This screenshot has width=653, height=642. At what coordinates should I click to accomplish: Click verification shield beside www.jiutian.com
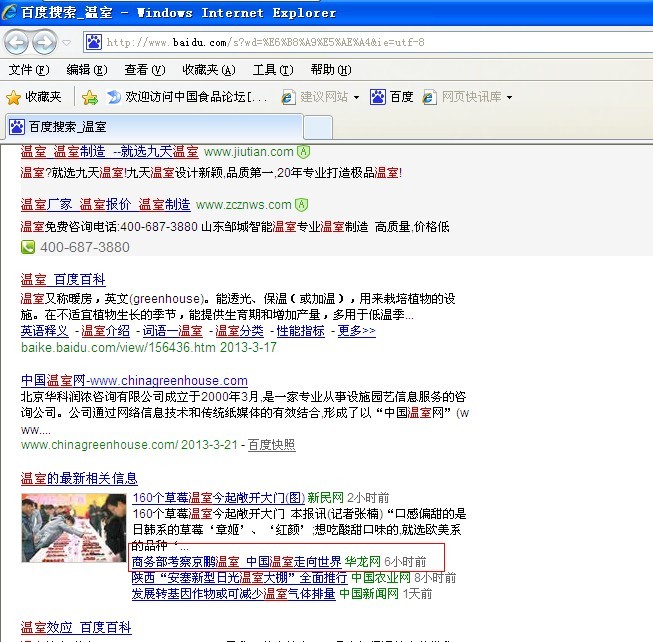(x=303, y=152)
